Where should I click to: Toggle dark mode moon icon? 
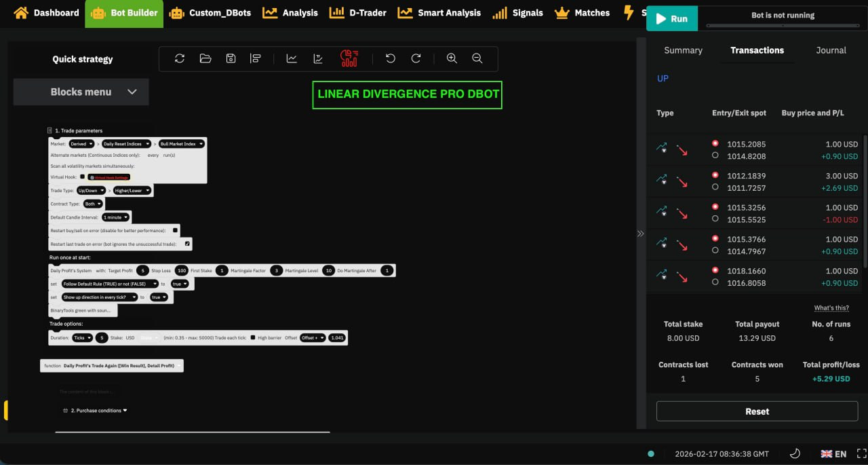795,453
